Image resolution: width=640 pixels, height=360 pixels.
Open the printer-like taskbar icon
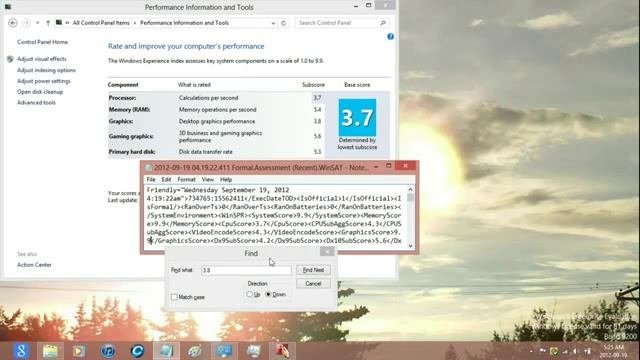[x=253, y=351]
